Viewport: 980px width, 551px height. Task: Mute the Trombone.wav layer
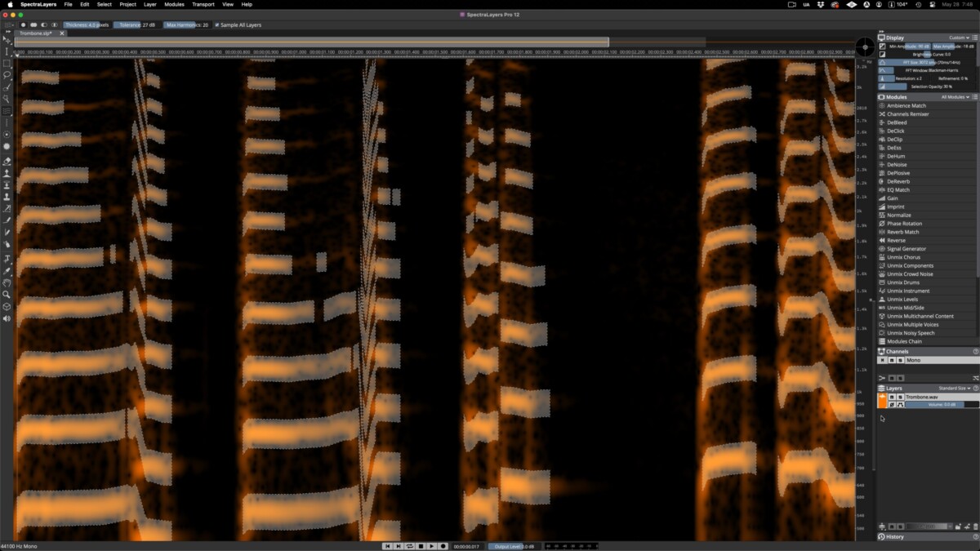click(892, 397)
